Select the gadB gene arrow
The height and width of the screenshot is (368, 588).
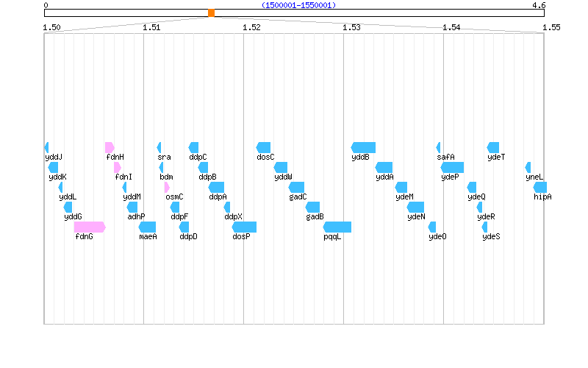click(x=315, y=207)
